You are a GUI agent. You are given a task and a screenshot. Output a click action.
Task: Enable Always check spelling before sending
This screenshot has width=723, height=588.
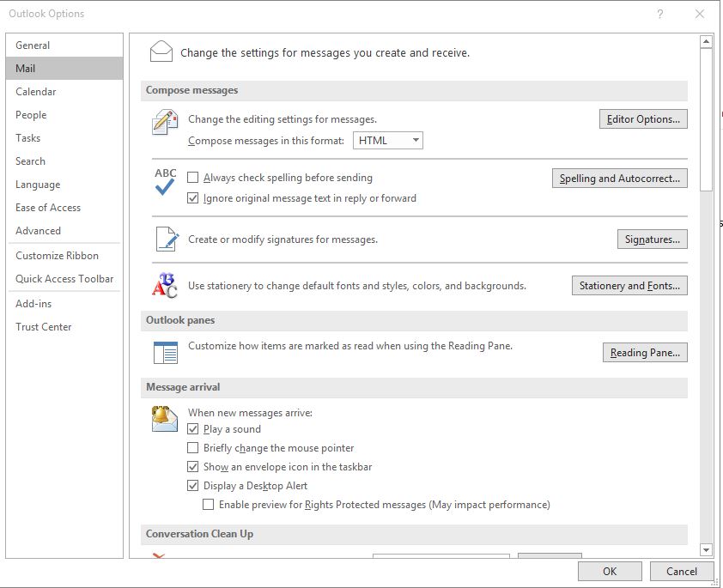coord(192,178)
